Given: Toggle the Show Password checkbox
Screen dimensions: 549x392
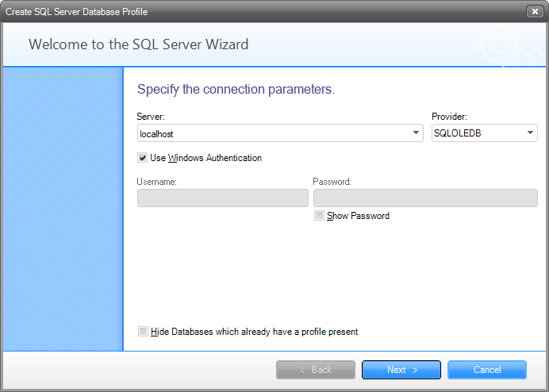Looking at the screenshot, I should click(x=319, y=216).
